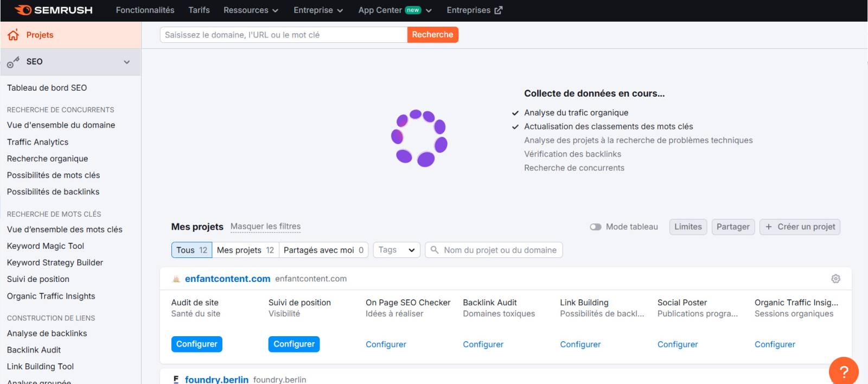Viewport: 868px width, 384px height.
Task: Open Analyse de backlinks
Action: click(47, 333)
